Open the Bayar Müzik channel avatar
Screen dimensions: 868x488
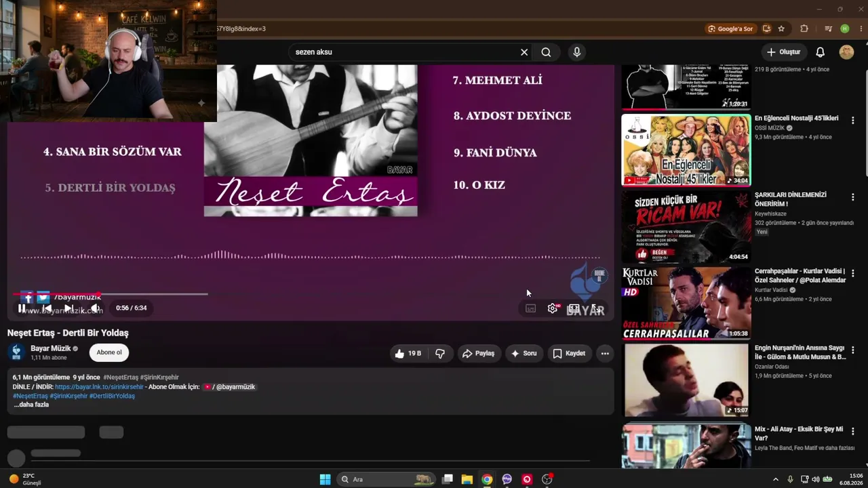tap(16, 352)
